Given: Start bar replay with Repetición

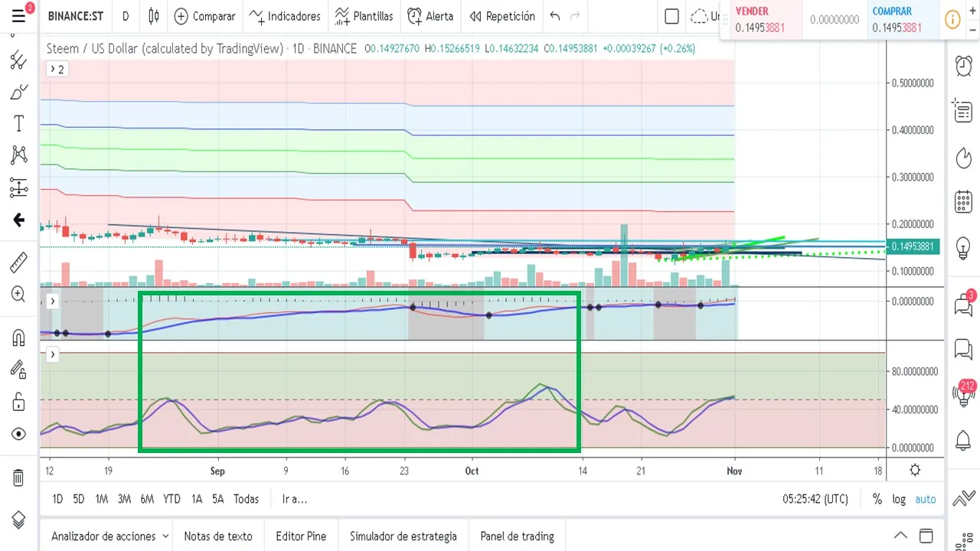Looking at the screenshot, I should [x=502, y=16].
